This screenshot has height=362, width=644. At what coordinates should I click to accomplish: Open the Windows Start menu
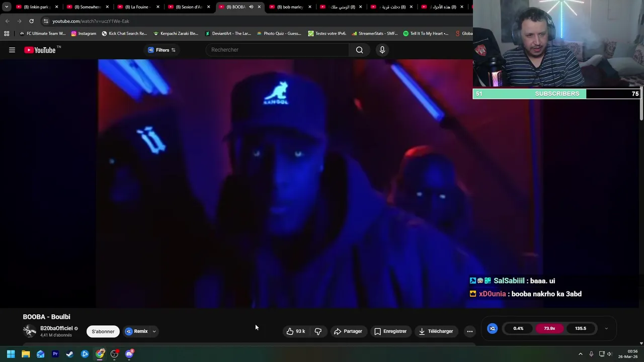(x=11, y=354)
